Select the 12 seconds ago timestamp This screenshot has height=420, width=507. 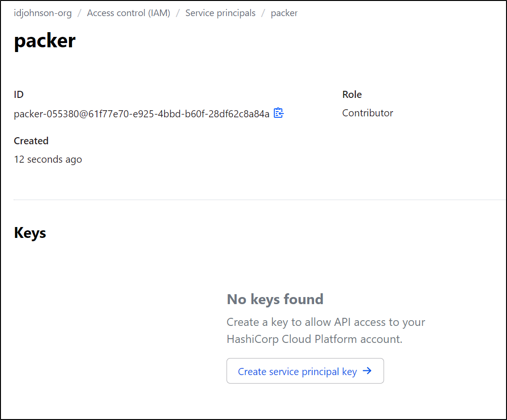pyautogui.click(x=48, y=159)
